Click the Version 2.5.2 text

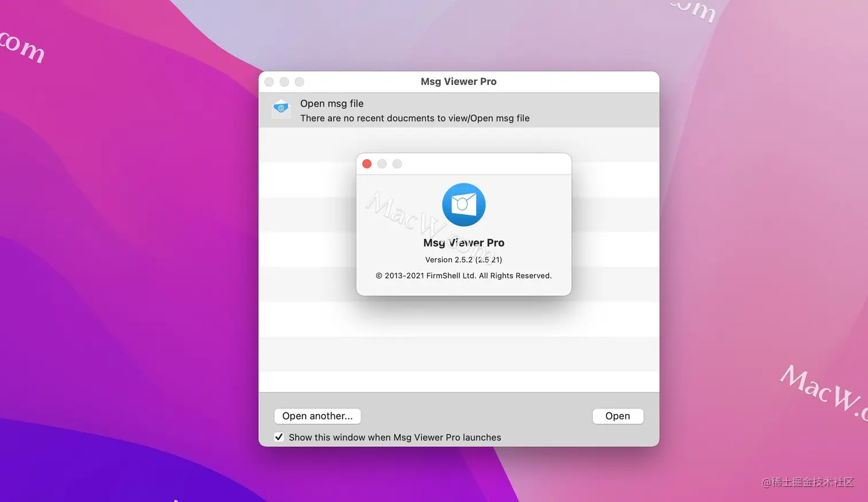point(464,260)
